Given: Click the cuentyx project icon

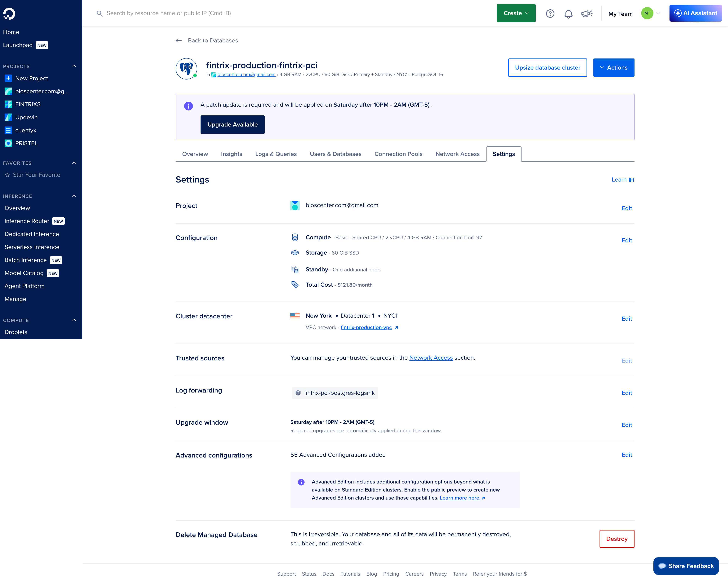Looking at the screenshot, I should [8, 130].
